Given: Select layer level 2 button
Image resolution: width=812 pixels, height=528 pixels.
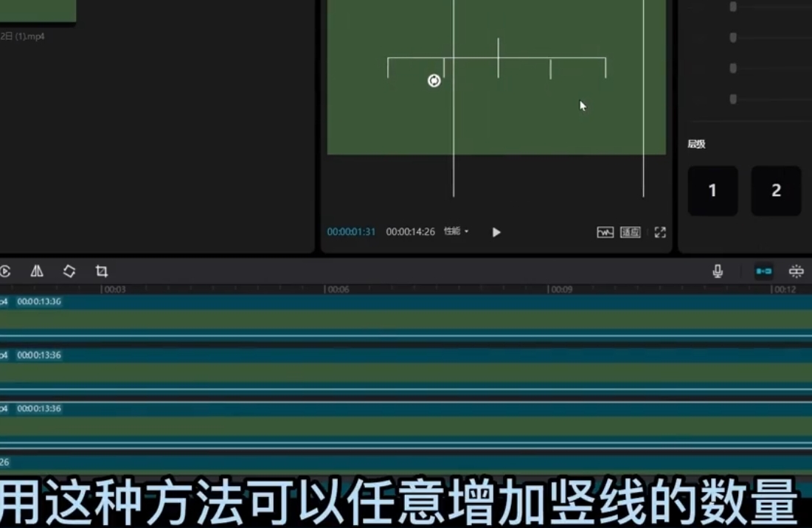Looking at the screenshot, I should [x=776, y=191].
